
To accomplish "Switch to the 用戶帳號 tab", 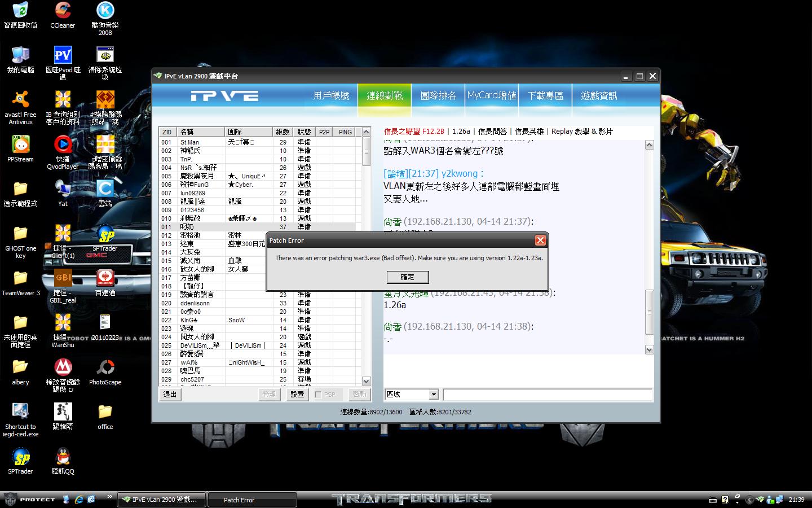I will [331, 96].
